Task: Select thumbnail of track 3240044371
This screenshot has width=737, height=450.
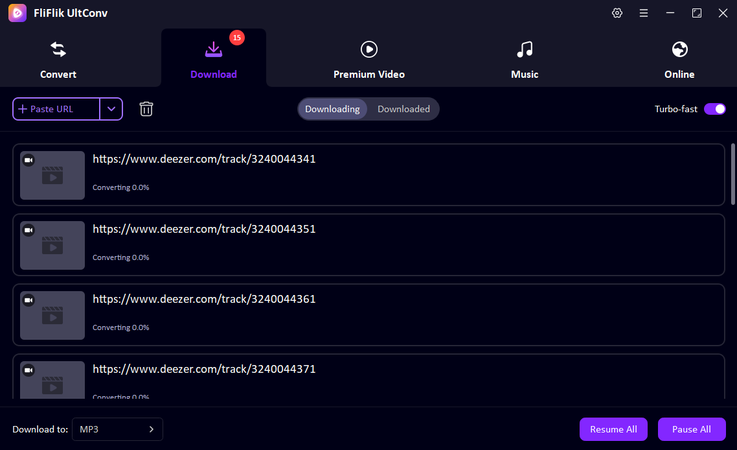Action: click(52, 380)
